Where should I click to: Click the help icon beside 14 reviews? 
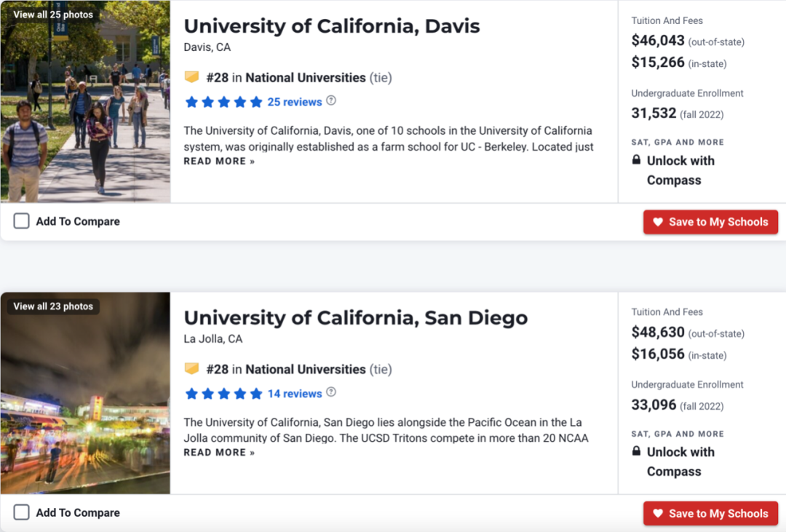pyautogui.click(x=331, y=393)
